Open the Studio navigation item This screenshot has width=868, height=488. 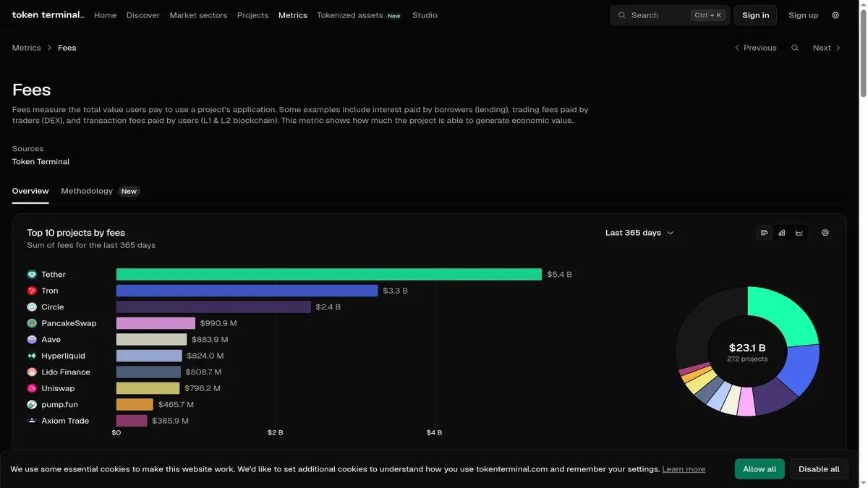[425, 15]
